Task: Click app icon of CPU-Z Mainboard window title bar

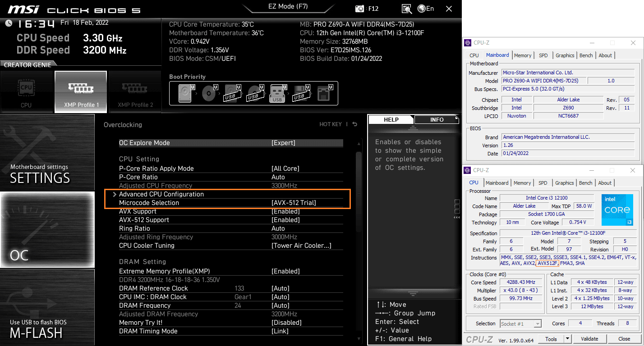Action: [469, 43]
